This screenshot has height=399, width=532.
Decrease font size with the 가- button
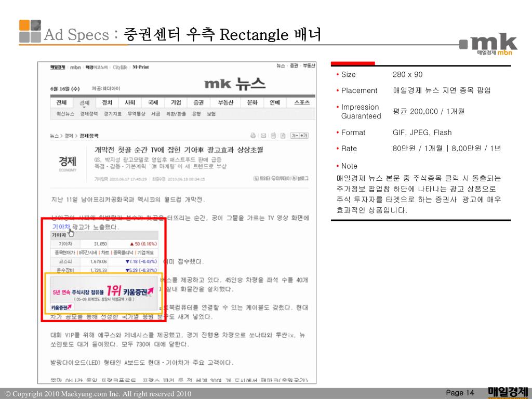[x=295, y=136]
